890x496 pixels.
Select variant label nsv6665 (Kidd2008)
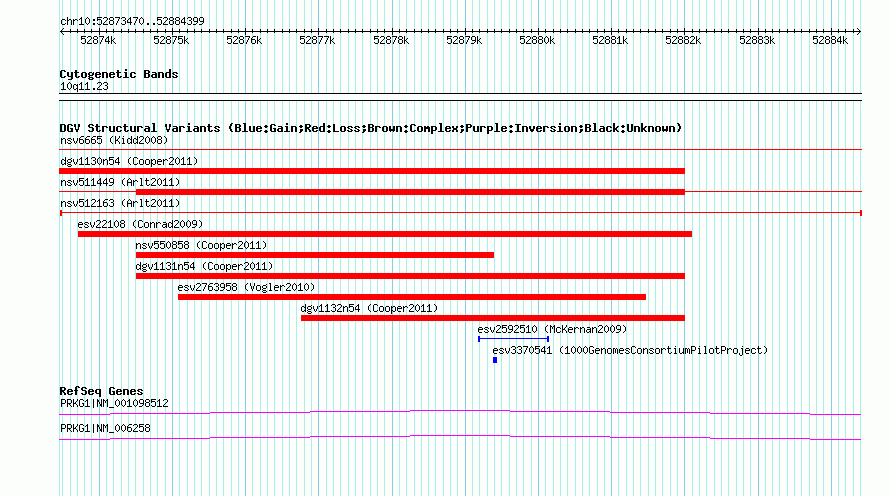[x=114, y=140]
